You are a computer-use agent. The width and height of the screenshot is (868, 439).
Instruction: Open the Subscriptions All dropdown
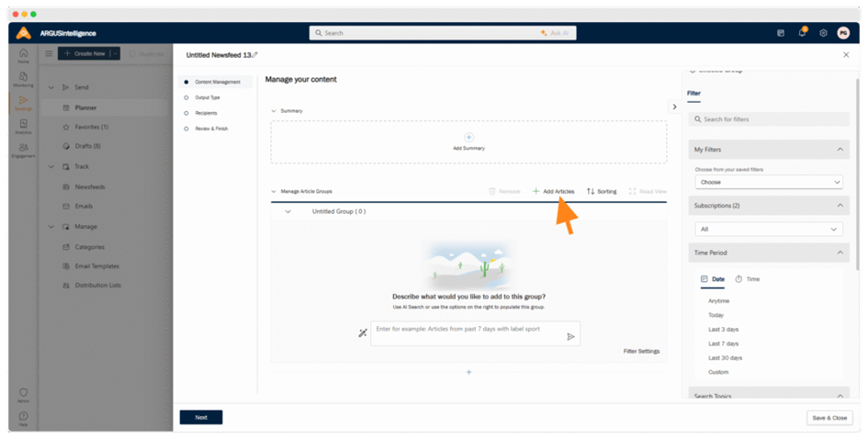tap(768, 229)
